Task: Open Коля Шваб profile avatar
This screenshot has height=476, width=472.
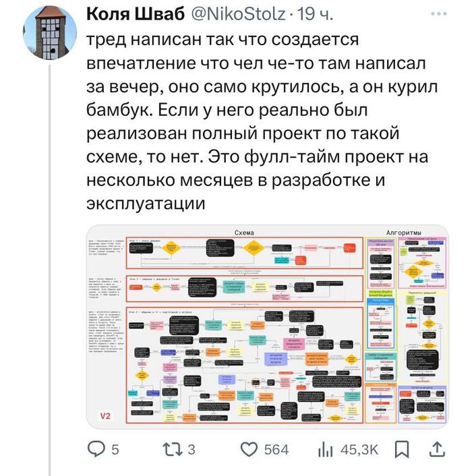Action: [x=50, y=33]
